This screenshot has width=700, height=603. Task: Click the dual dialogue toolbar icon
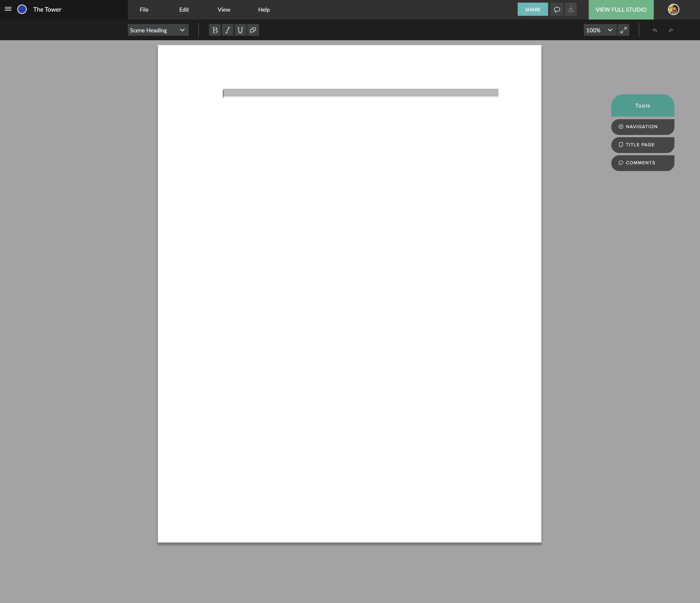(253, 30)
